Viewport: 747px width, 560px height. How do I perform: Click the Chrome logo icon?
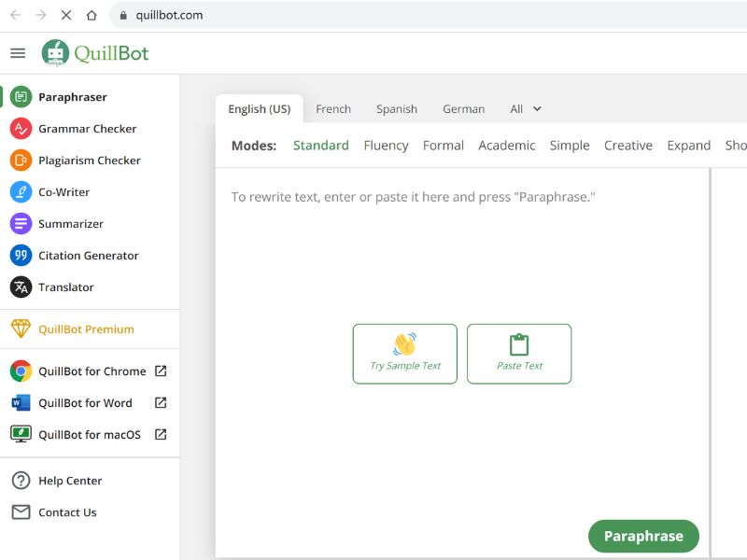(21, 371)
